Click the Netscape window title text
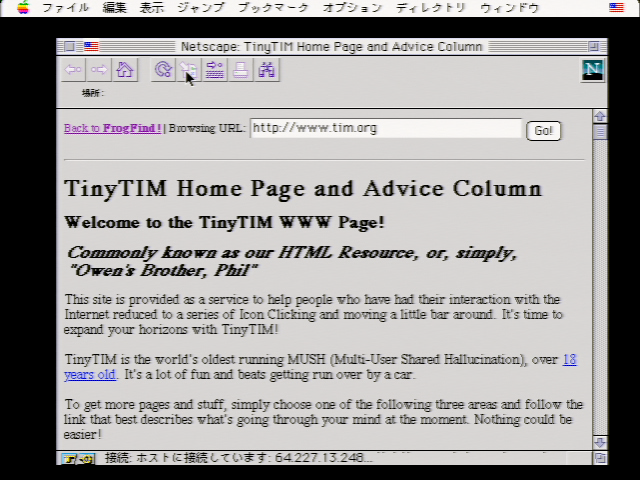The image size is (640, 480). click(331, 47)
